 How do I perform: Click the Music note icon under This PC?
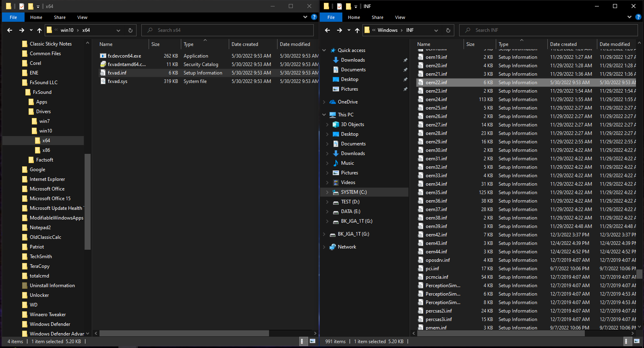point(336,163)
